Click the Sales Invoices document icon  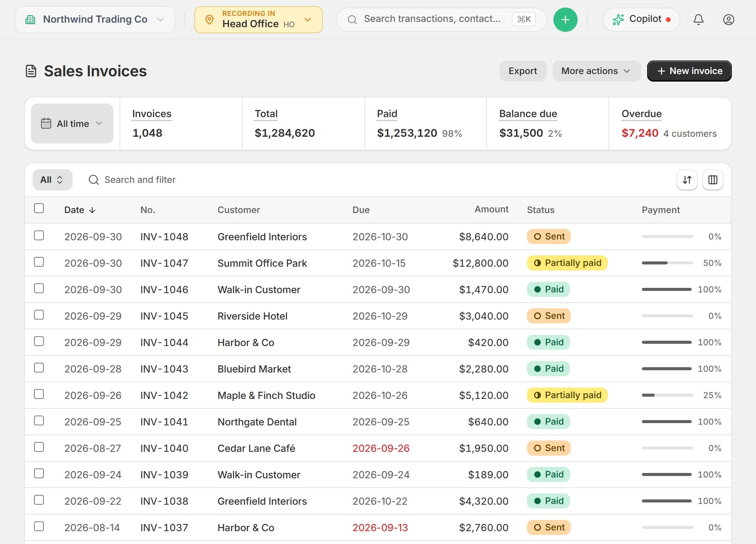31,71
